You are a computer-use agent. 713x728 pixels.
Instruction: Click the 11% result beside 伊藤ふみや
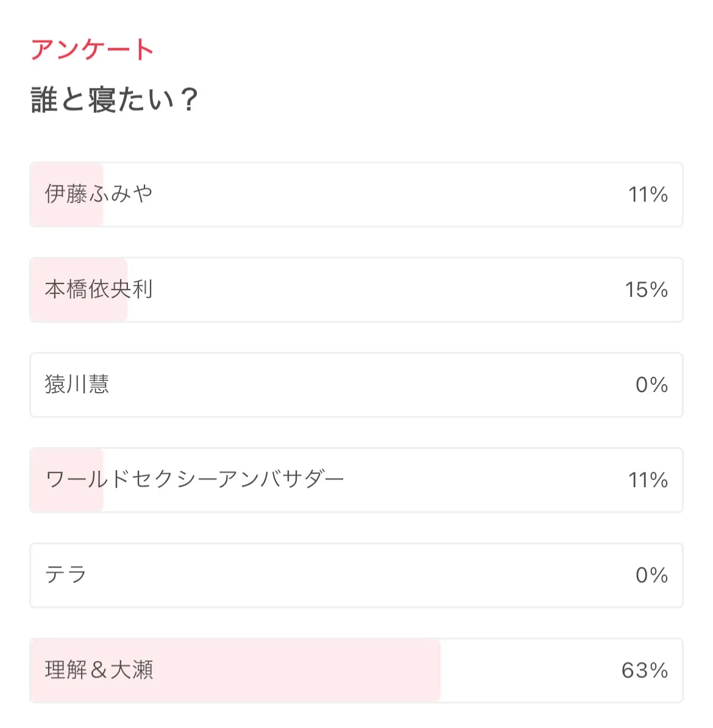coord(648,194)
